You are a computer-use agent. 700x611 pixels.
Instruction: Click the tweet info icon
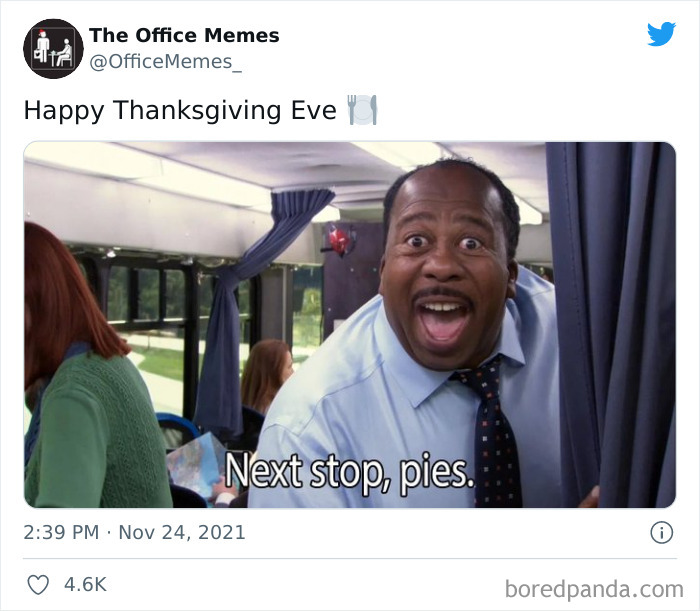click(661, 532)
